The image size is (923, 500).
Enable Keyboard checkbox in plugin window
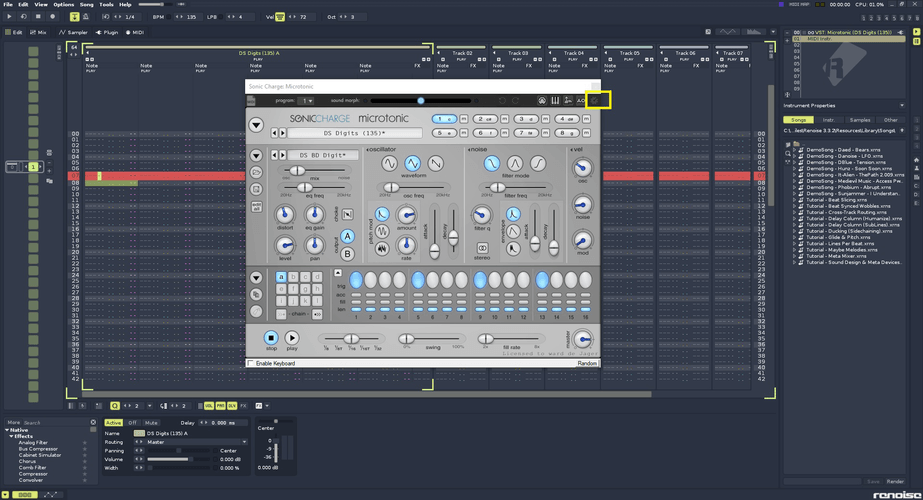pyautogui.click(x=251, y=363)
